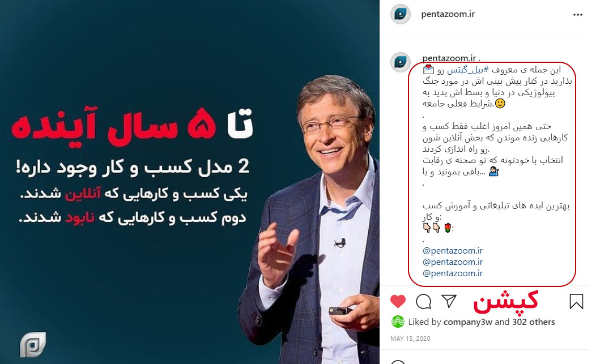Click first @pentazoom.ir mention in caption
Image resolution: width=596 pixels, height=364 pixels.
(x=452, y=251)
